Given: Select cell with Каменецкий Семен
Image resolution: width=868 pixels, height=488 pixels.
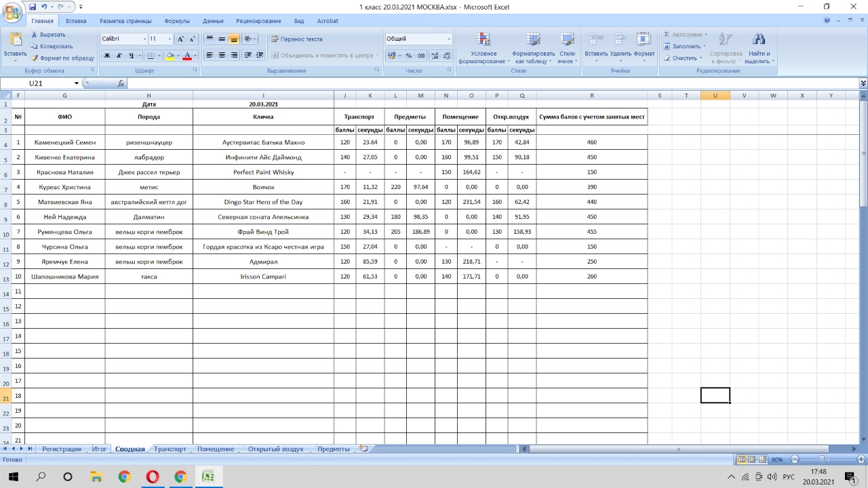Looking at the screenshot, I should [65, 142].
